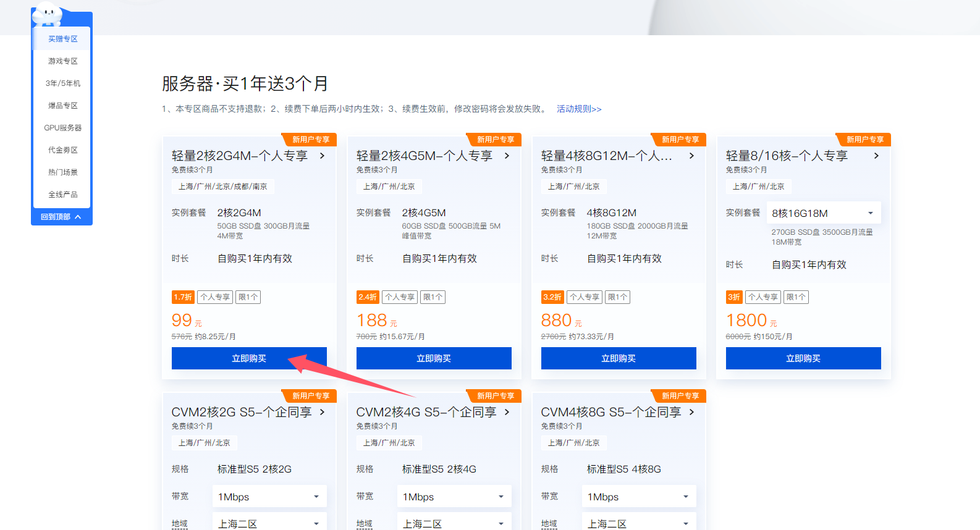This screenshot has height=530, width=980.
Task: Select GPU服务器 in the sidebar menu
Action: pyautogui.click(x=63, y=128)
